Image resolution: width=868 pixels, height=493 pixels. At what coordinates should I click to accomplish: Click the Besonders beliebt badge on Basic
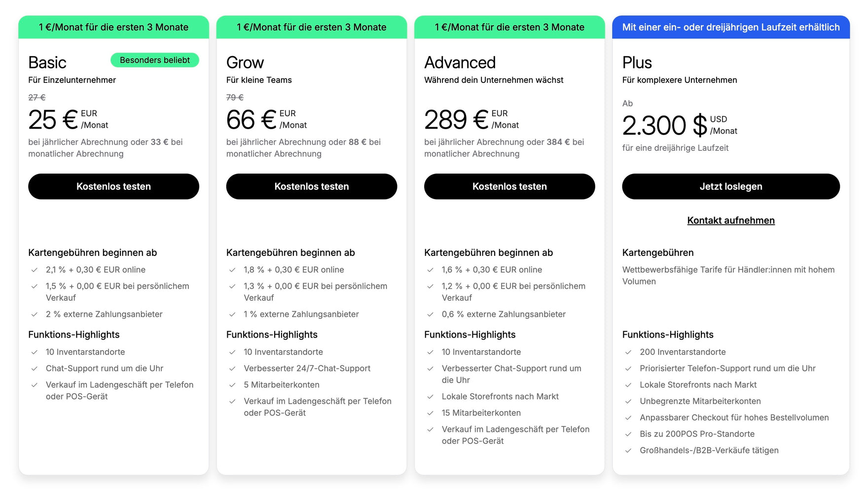click(x=154, y=60)
